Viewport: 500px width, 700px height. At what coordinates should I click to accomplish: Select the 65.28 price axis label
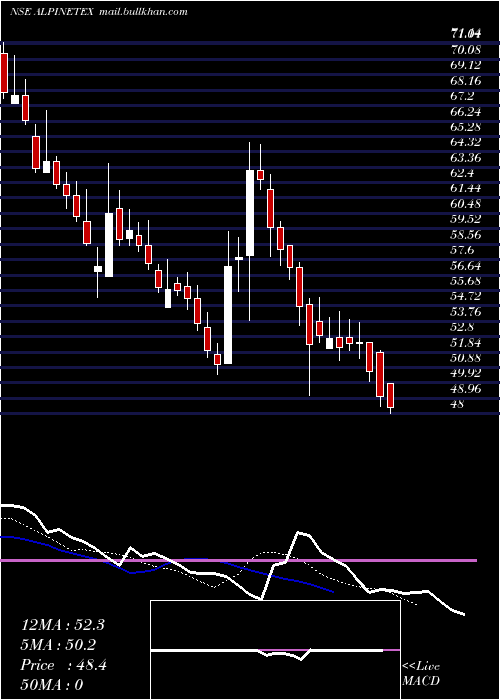coord(466,127)
